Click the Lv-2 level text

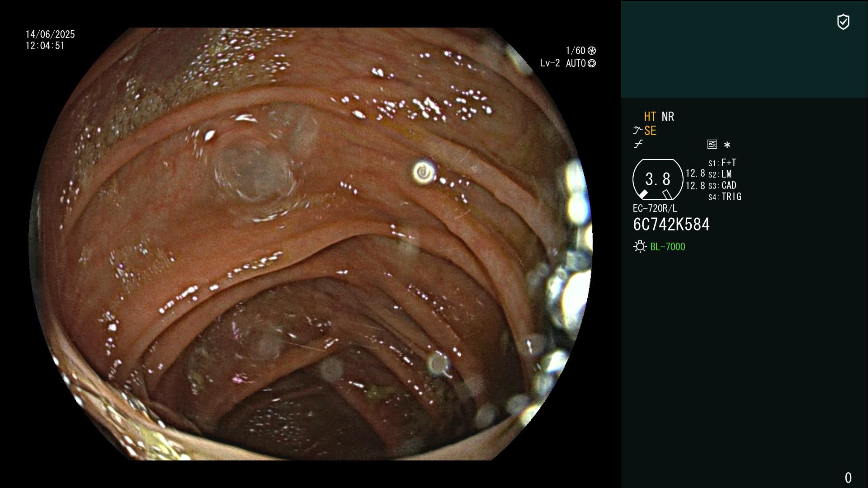click(x=550, y=63)
